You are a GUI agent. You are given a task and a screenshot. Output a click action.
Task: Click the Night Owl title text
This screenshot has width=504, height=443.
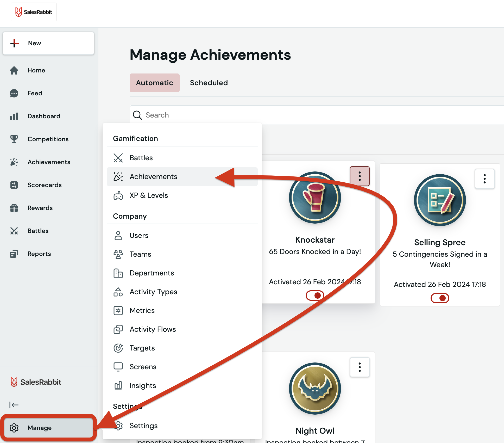[315, 431]
